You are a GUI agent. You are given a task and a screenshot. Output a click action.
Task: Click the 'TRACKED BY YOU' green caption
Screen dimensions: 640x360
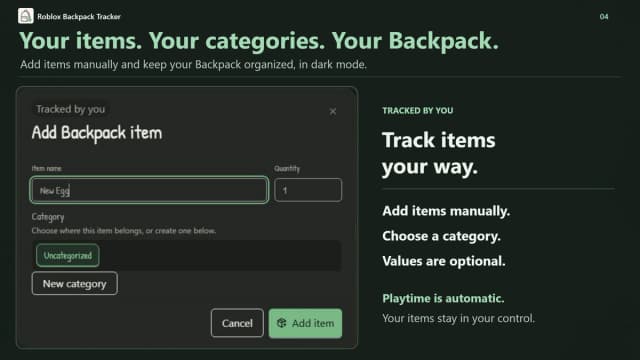pos(418,111)
